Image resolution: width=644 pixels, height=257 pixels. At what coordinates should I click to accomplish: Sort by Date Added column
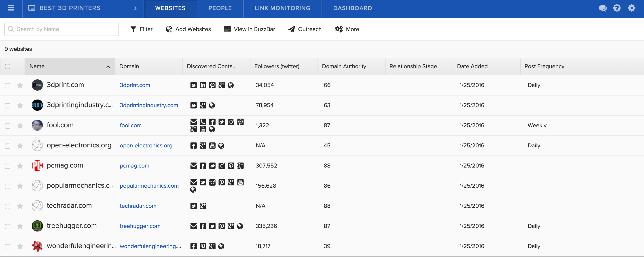point(486,66)
